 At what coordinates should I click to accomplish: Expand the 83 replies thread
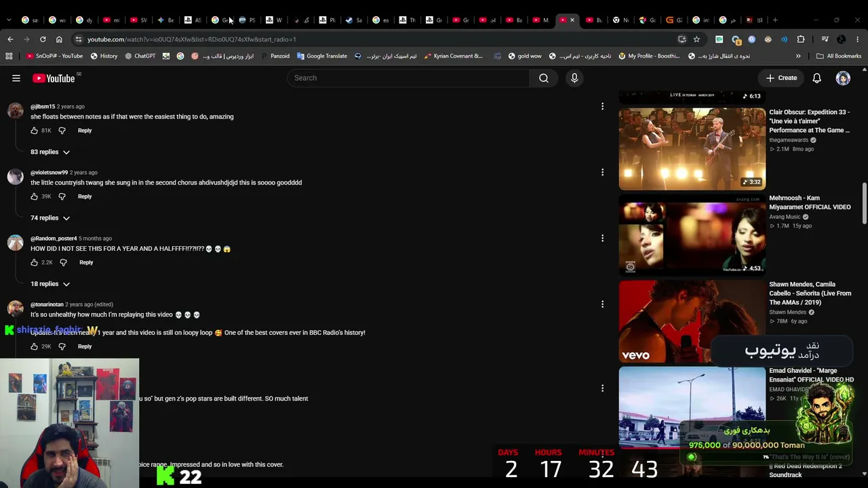tap(50, 152)
